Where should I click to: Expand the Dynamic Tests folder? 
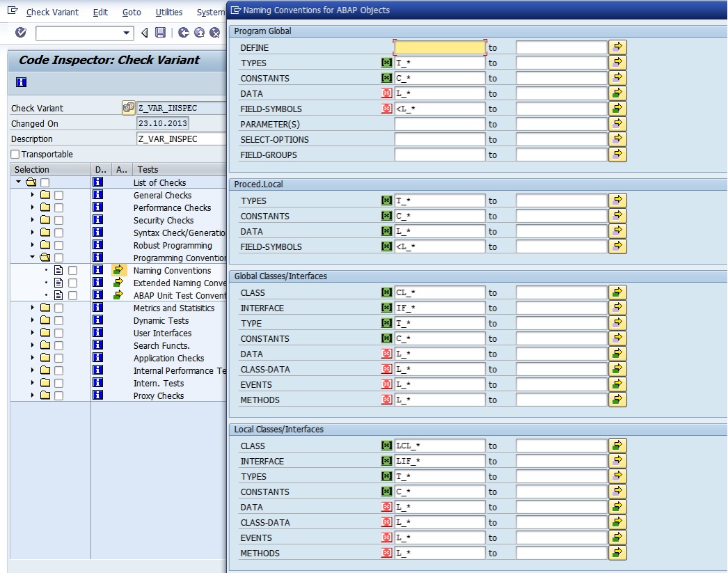click(x=32, y=320)
